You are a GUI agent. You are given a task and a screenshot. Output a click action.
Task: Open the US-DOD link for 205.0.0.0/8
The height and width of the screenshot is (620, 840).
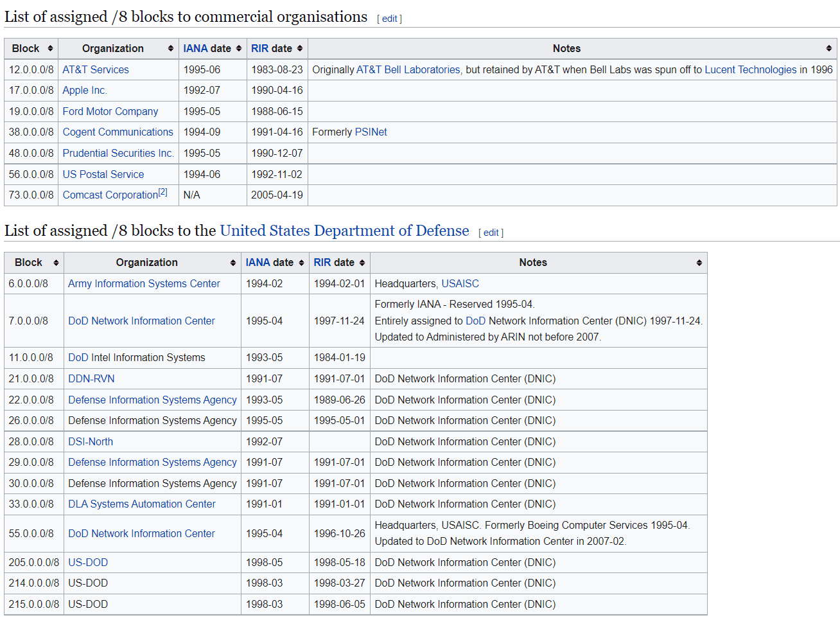pyautogui.click(x=88, y=563)
